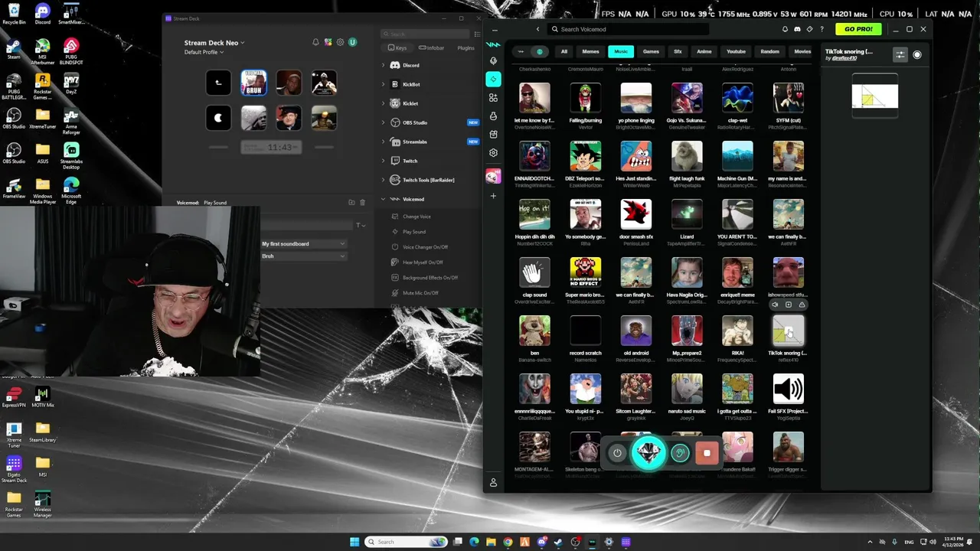
Task: Select the Sfx category tab
Action: [x=678, y=52]
